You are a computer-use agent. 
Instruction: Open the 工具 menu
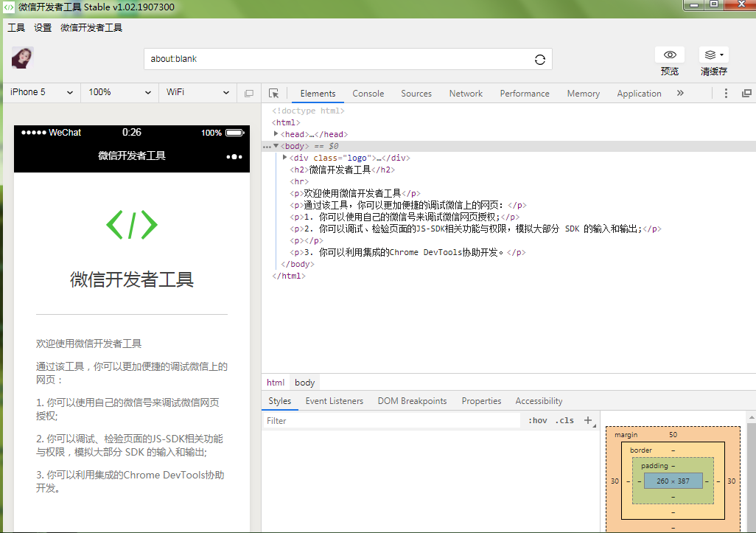coord(16,27)
